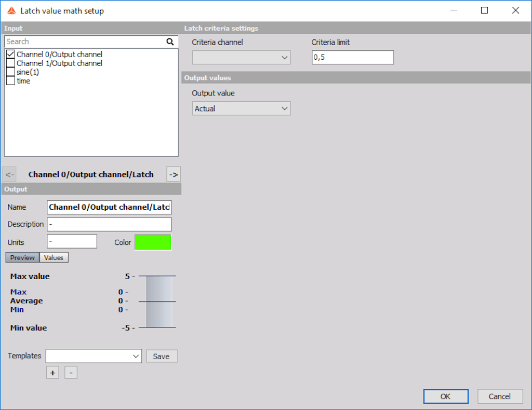Open the green Color swatch
Image resolution: width=532 pixels, height=410 pixels.
point(153,242)
